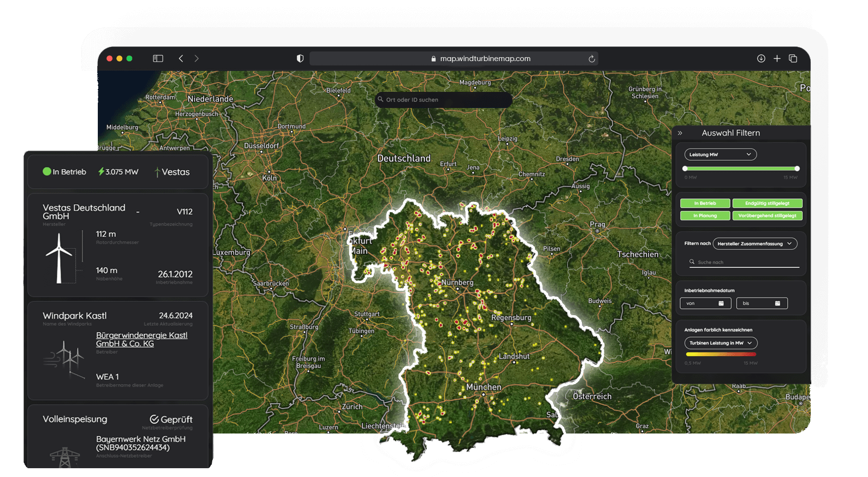Open the Turbinen Leistung in MW dropdown
Viewport: 868px width, 477px height.
721,343
